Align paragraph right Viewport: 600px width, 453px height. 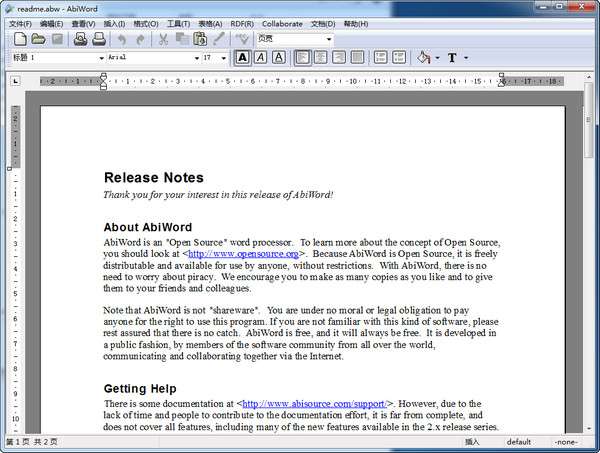pos(339,58)
